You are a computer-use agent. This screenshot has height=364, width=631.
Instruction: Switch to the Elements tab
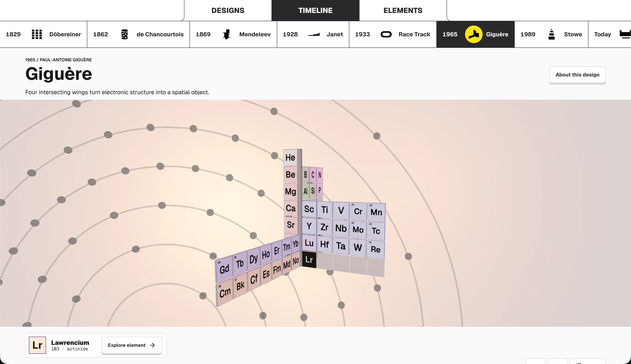[403, 10]
